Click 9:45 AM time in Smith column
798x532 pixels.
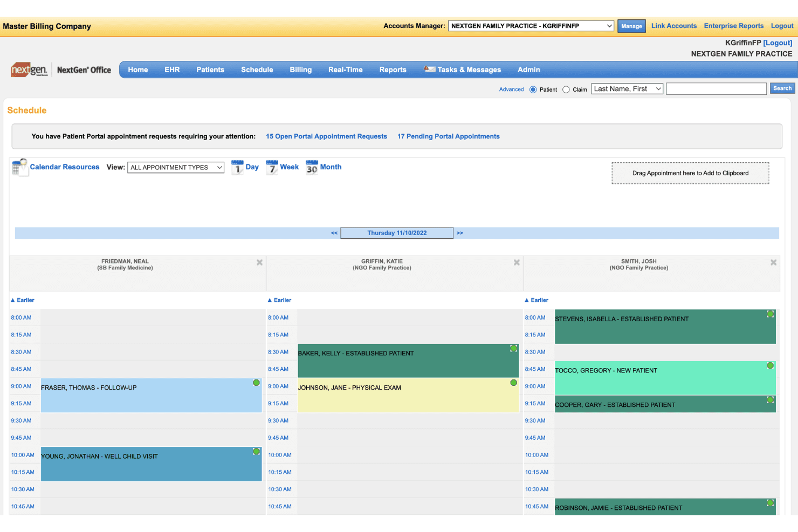click(535, 438)
